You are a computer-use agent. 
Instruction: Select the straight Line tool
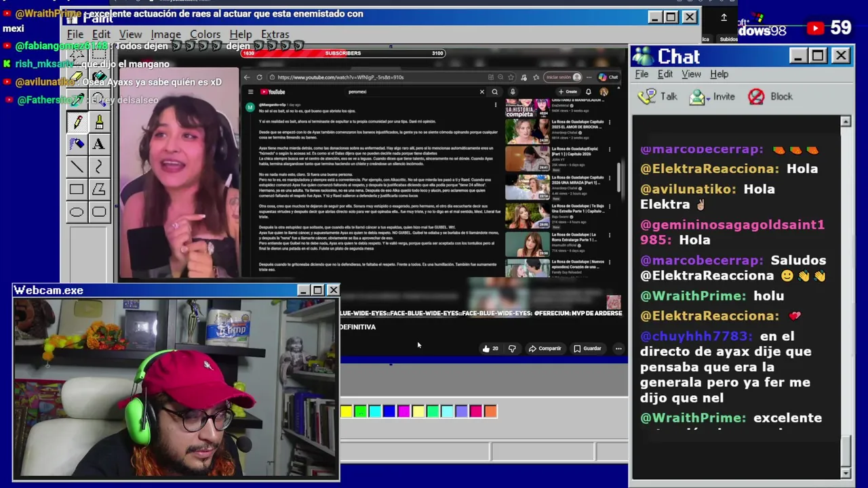coord(77,167)
